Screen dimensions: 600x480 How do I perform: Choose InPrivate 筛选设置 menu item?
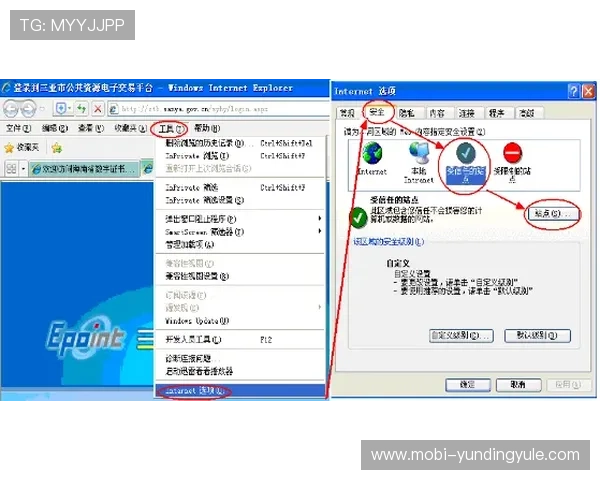[241, 200]
